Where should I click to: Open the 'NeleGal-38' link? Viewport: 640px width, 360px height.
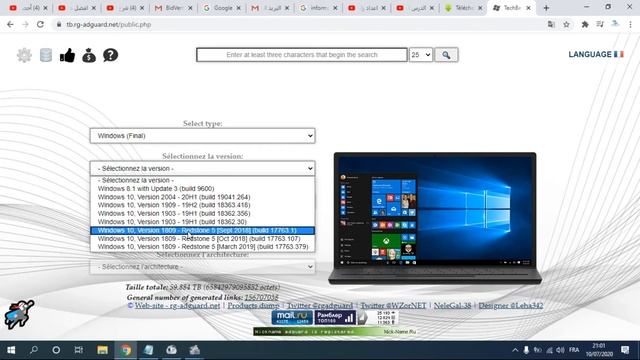coord(452,305)
